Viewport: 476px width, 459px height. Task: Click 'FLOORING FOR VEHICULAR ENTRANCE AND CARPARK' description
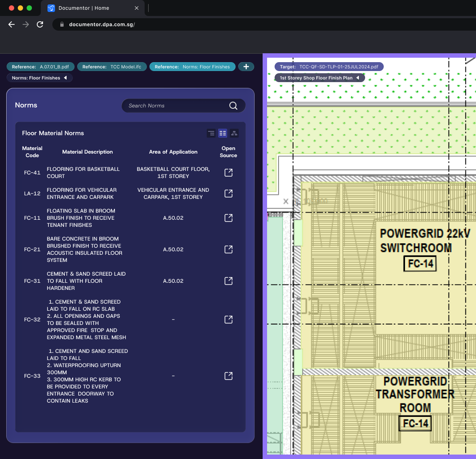[x=82, y=194]
